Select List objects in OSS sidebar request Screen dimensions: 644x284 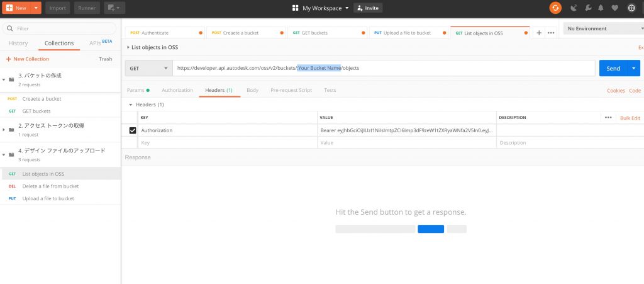click(x=60, y=174)
